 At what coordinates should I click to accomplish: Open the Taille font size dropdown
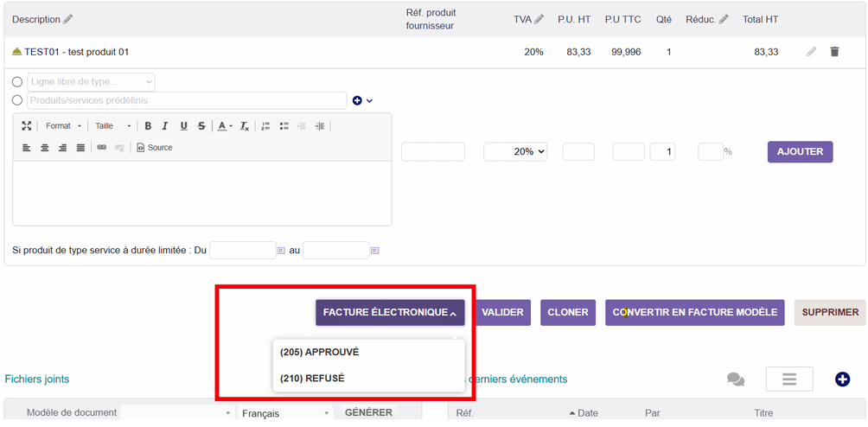coord(112,126)
